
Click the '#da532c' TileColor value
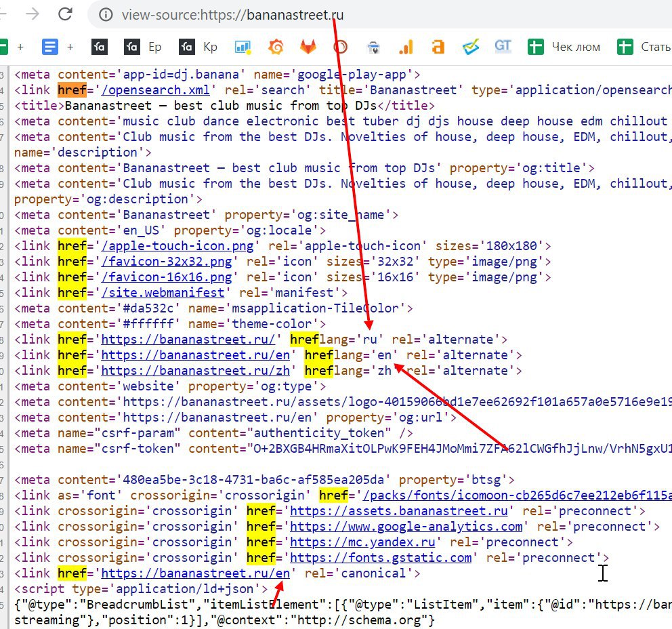pyautogui.click(x=148, y=308)
